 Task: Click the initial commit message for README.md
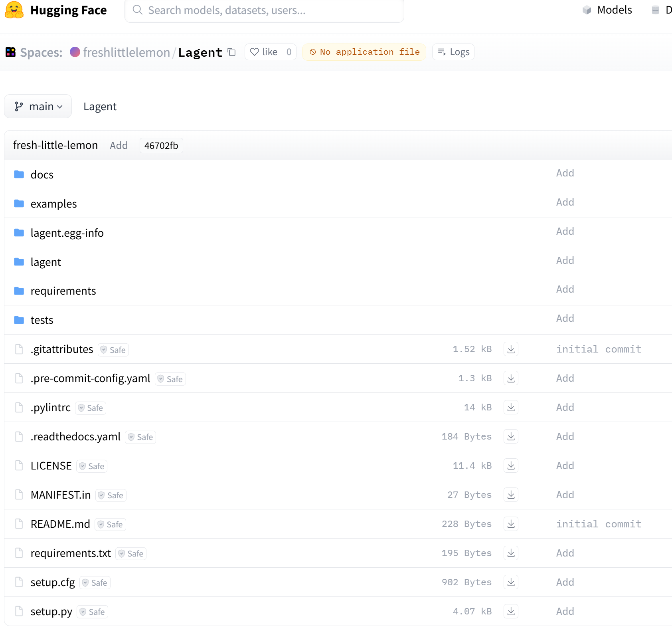point(599,524)
